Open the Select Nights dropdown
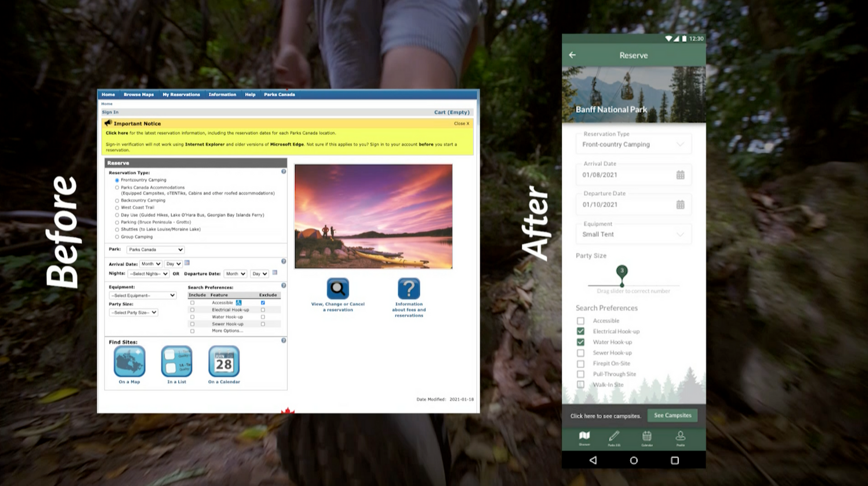 coord(148,274)
